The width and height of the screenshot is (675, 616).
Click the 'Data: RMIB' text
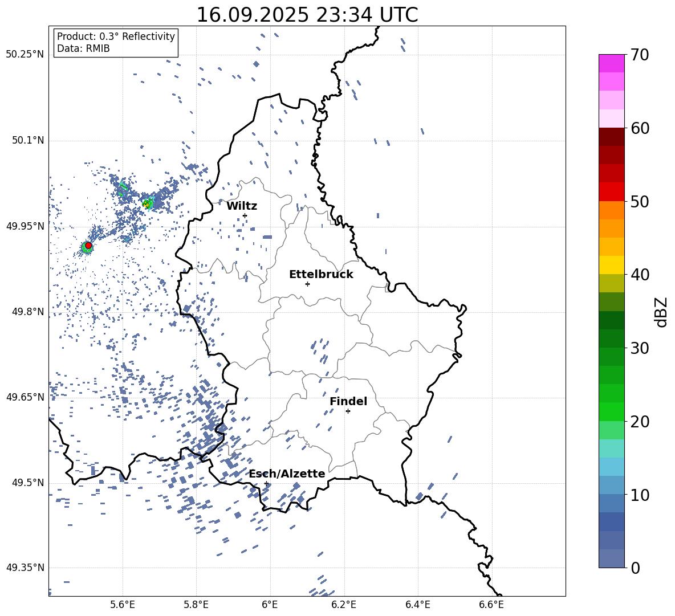pos(83,48)
